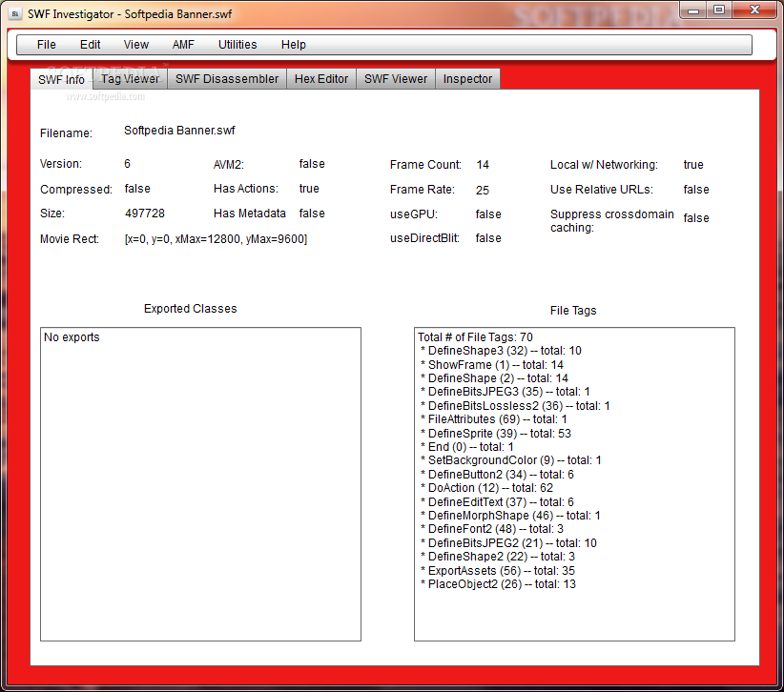This screenshot has width=784, height=692.
Task: Click the useGPU label
Action: [x=414, y=214]
